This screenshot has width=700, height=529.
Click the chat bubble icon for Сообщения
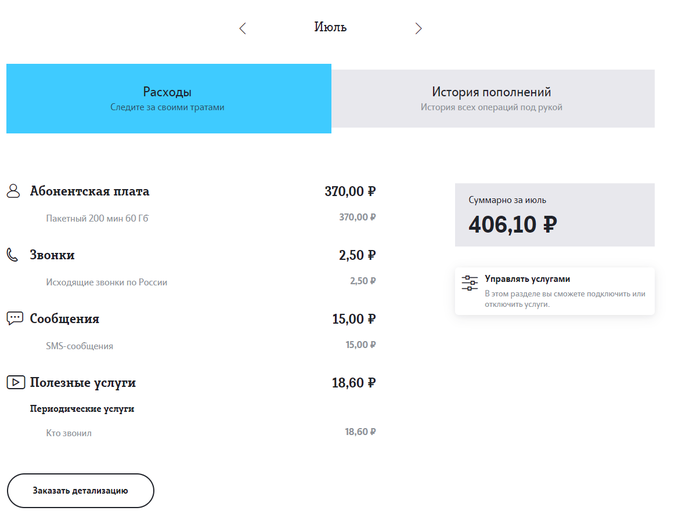tap(15, 319)
